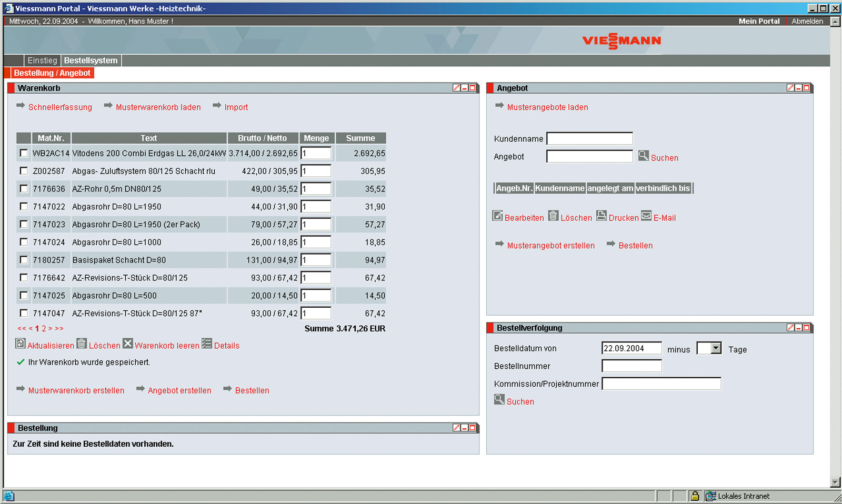Click the Warenkorb leeren X icon
842x504 pixels.
(x=128, y=344)
